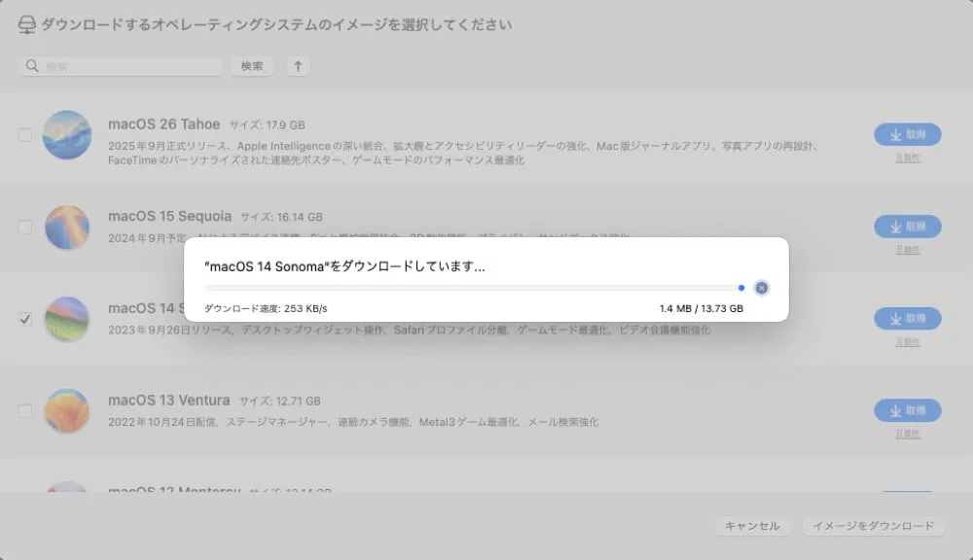Focus the 検索 search input field
Image resolution: width=973 pixels, height=560 pixels.
[x=126, y=67]
